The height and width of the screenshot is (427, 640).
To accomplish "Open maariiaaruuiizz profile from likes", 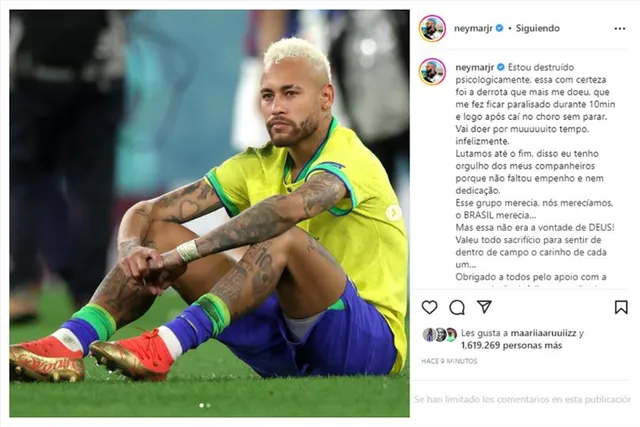I will coord(543,333).
